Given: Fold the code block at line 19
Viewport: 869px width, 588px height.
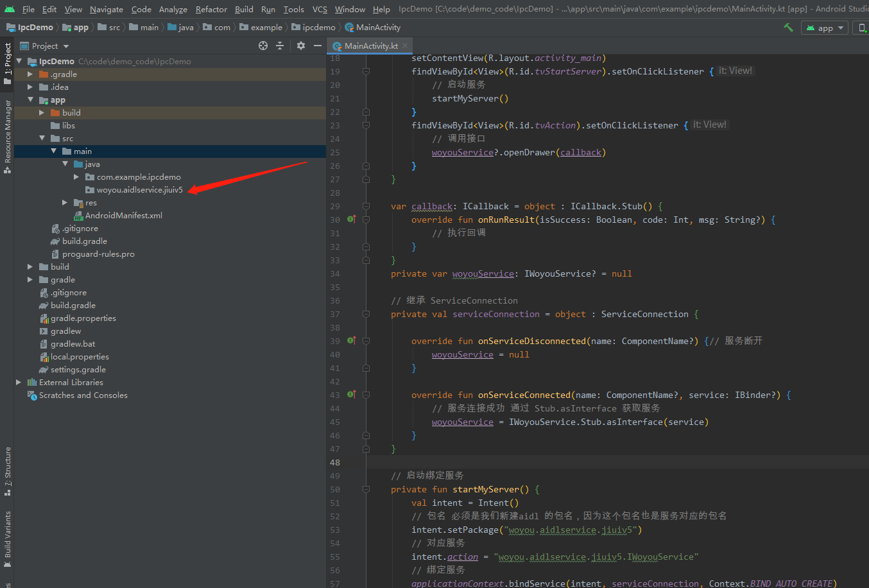Looking at the screenshot, I should click(366, 71).
